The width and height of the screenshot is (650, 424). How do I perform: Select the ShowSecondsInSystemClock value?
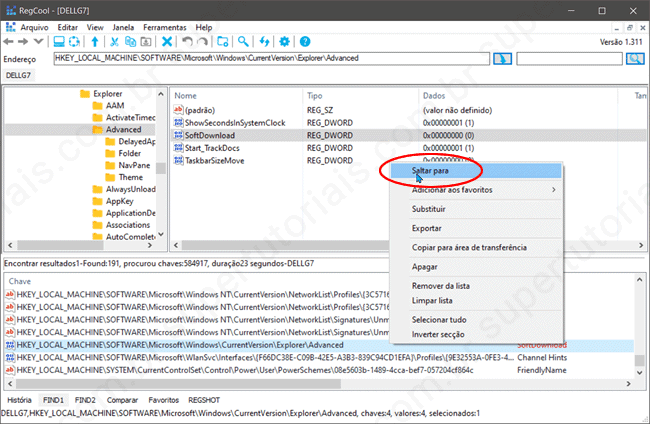pos(235,122)
